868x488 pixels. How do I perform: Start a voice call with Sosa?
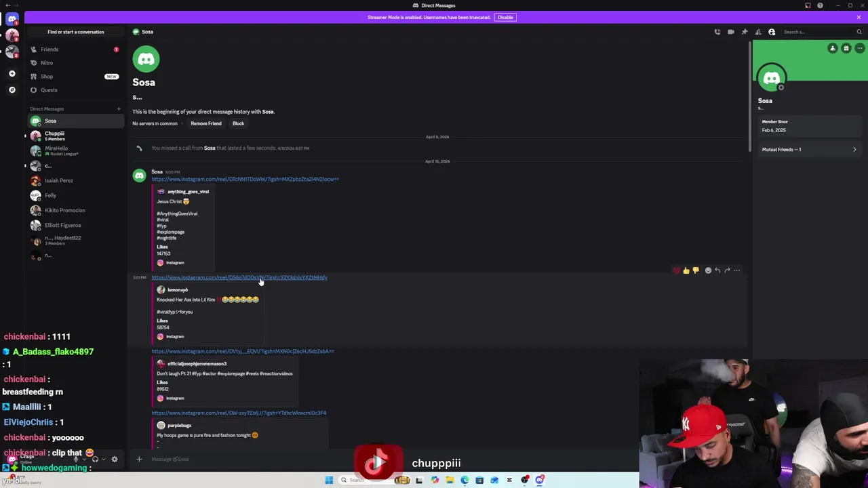(717, 32)
